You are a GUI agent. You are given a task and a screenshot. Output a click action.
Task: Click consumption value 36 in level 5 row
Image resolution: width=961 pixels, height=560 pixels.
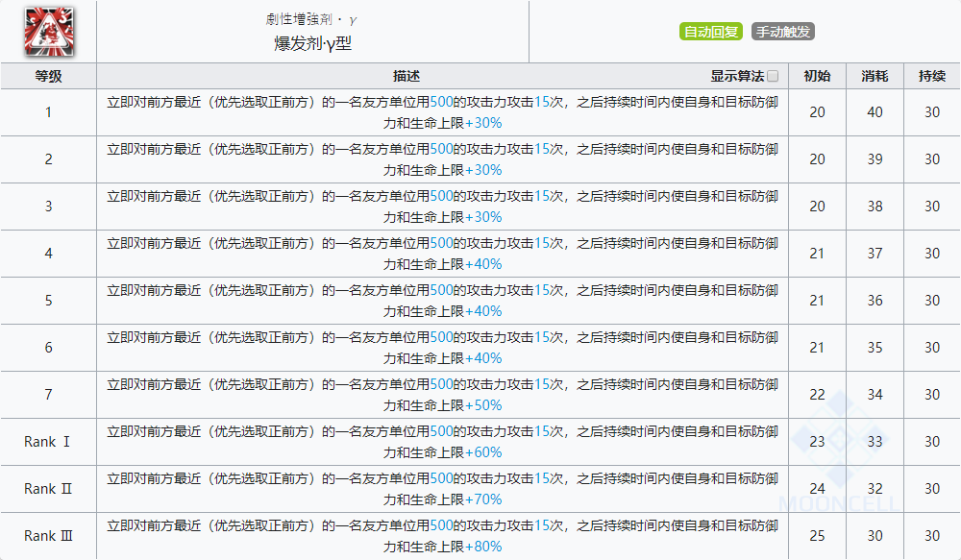pyautogui.click(x=875, y=301)
